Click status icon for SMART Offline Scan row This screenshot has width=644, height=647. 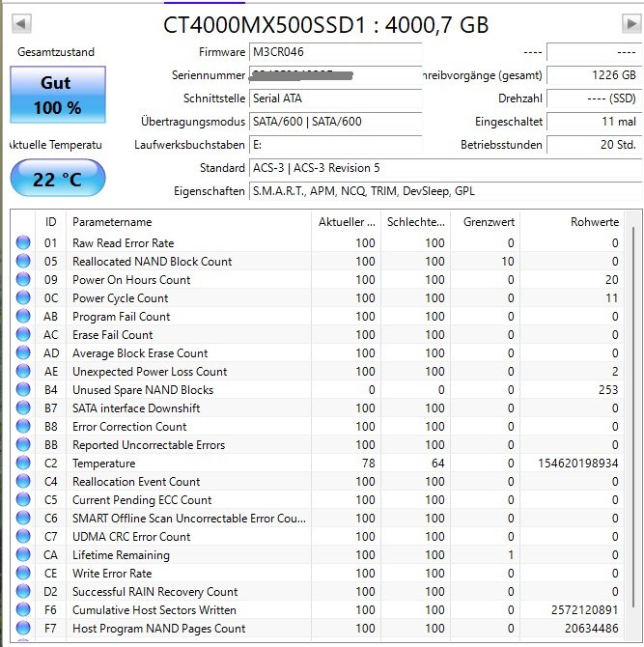click(x=23, y=518)
